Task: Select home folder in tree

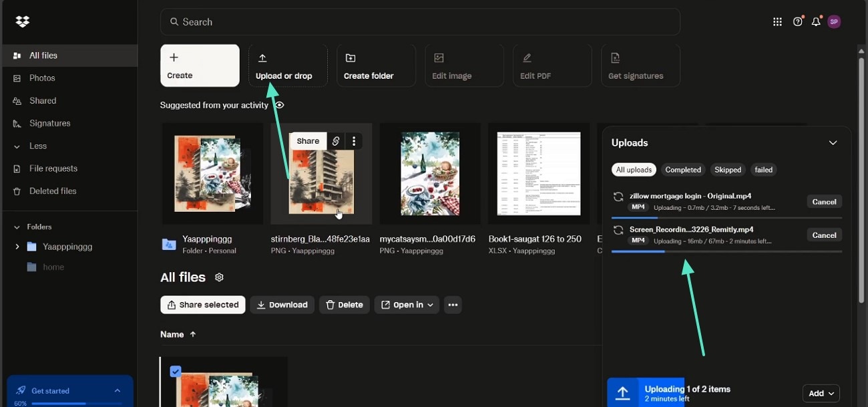Action: 53,267
